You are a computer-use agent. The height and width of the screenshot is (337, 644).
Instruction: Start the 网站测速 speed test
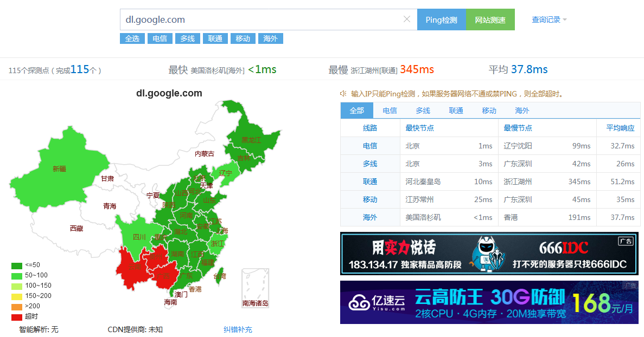coord(490,20)
